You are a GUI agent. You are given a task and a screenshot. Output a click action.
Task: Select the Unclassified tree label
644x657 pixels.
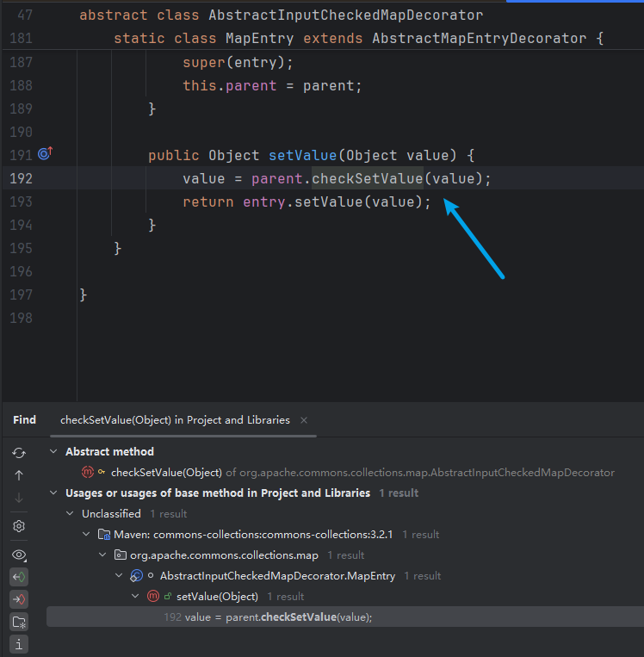click(111, 514)
